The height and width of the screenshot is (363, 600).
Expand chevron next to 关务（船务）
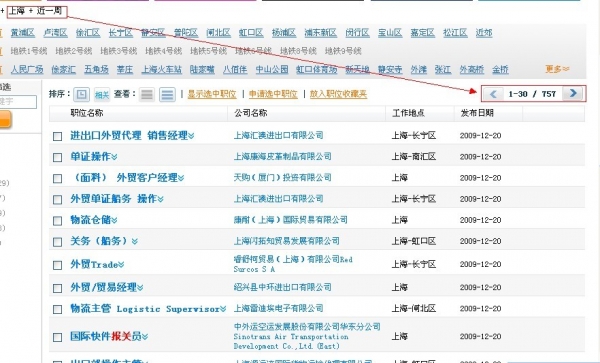(x=134, y=241)
